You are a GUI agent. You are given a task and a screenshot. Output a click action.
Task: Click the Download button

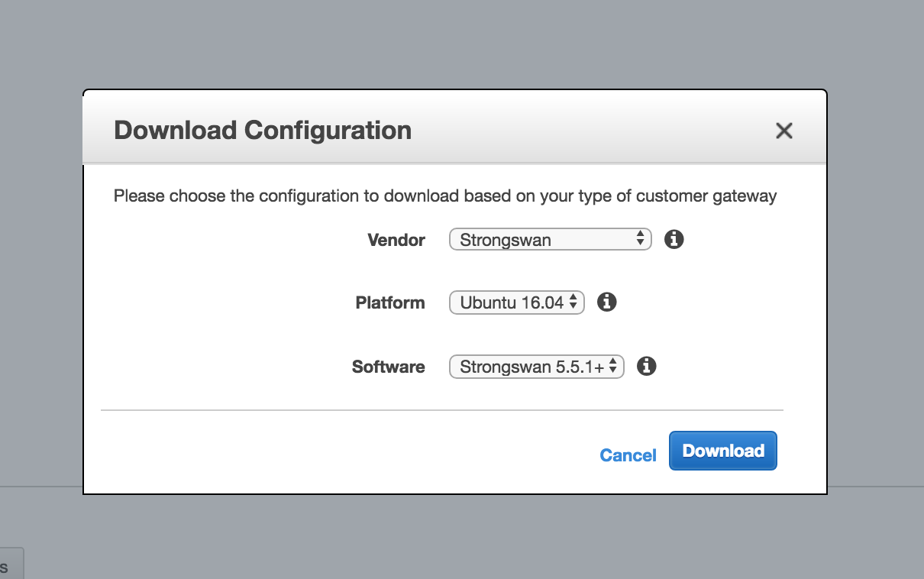(723, 451)
